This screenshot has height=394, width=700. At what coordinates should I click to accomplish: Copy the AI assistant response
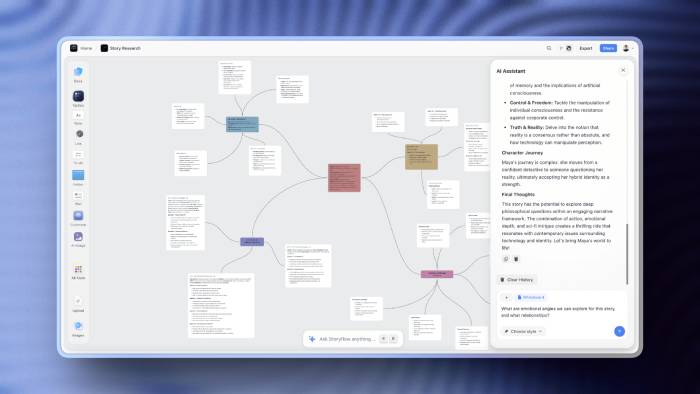(506, 259)
